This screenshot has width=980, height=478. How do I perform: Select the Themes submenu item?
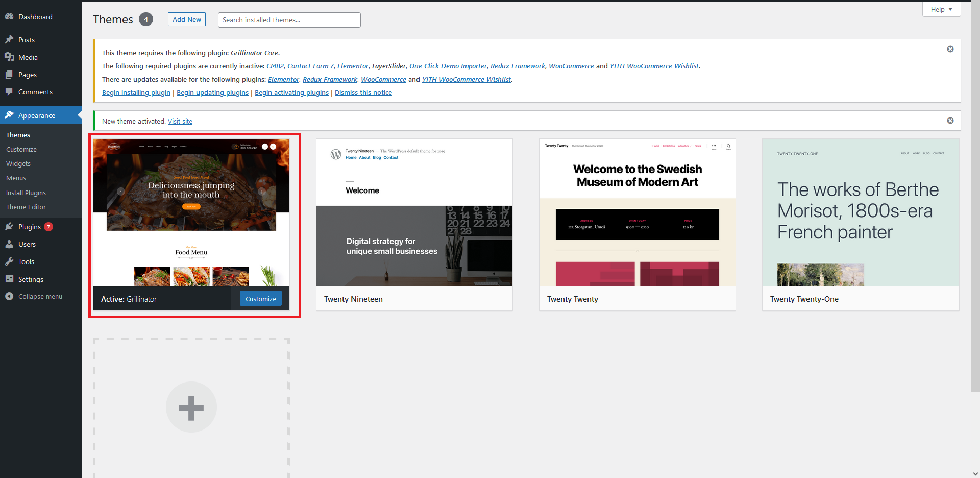pos(18,135)
